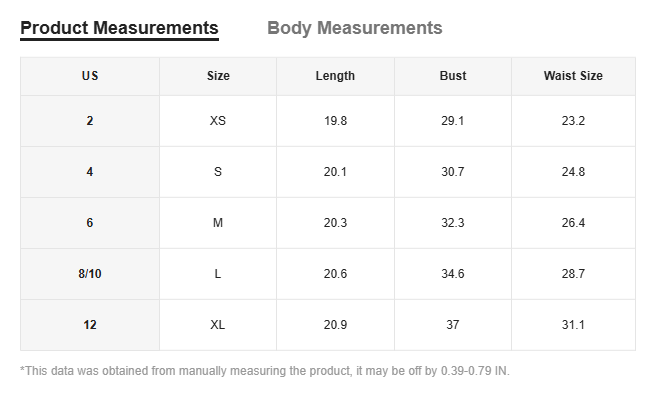Image resolution: width=658 pixels, height=403 pixels.
Task: Click the US column header
Action: pos(90,76)
